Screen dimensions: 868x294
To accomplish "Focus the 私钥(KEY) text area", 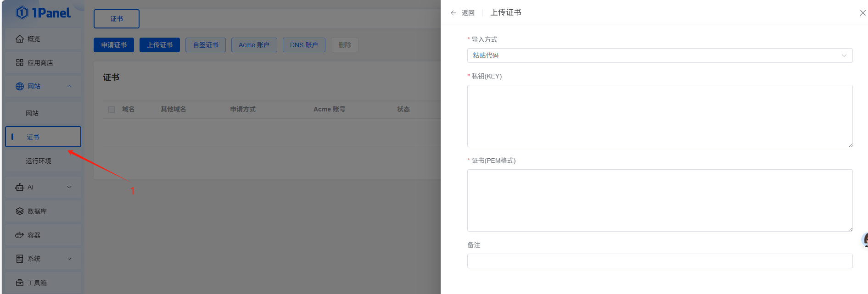I will (660, 116).
